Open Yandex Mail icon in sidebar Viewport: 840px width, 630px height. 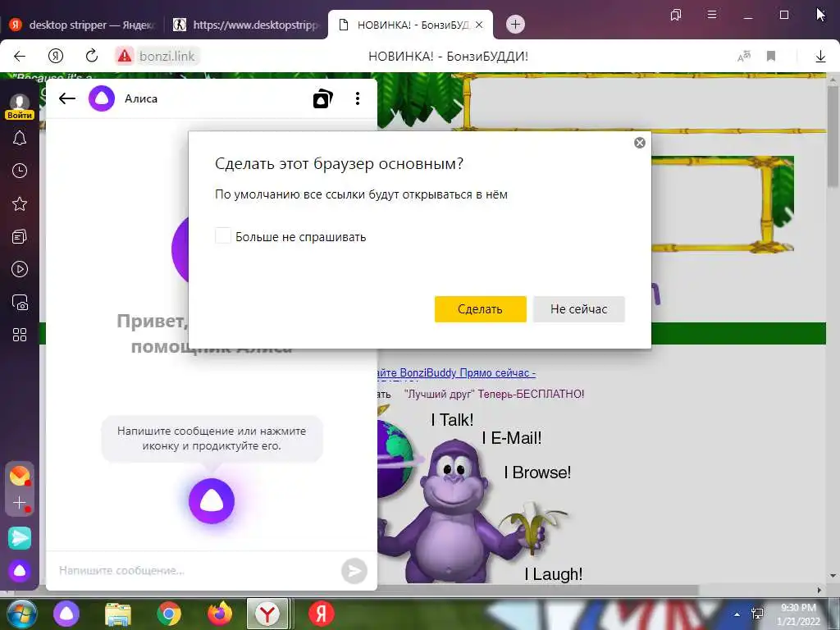tap(20, 476)
